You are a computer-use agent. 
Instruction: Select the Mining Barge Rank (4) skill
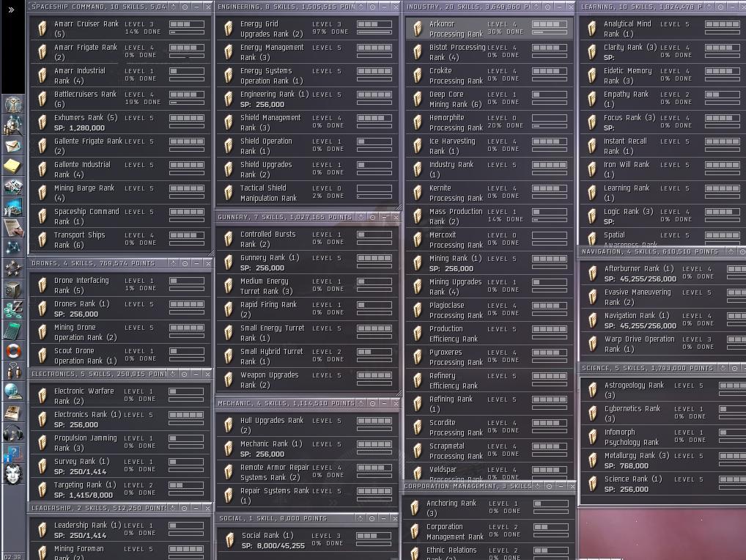pyautogui.click(x=120, y=193)
